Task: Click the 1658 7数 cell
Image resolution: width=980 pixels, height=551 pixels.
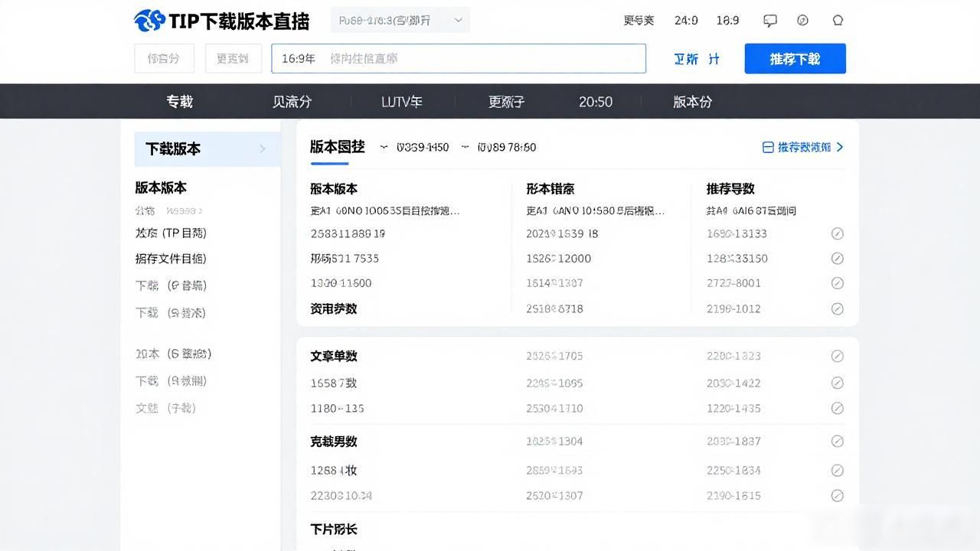Action: 334,383
